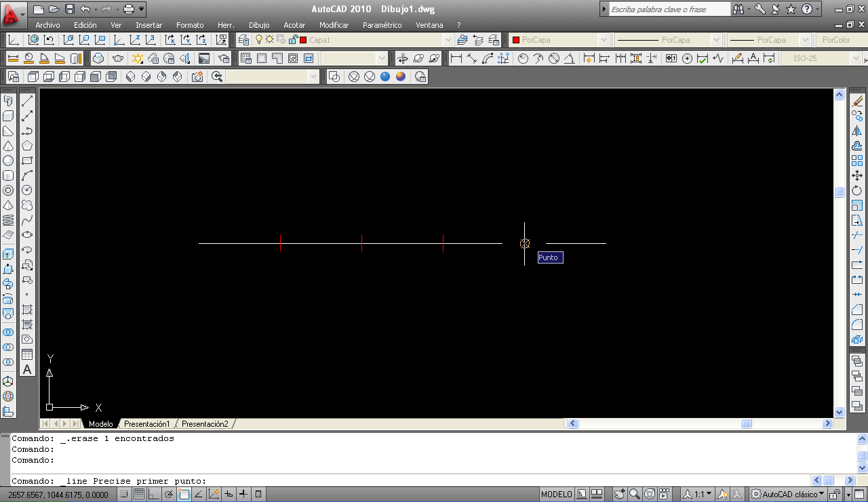
Task: Select the Polilínea tool in the draw toolbar
Action: (28, 130)
